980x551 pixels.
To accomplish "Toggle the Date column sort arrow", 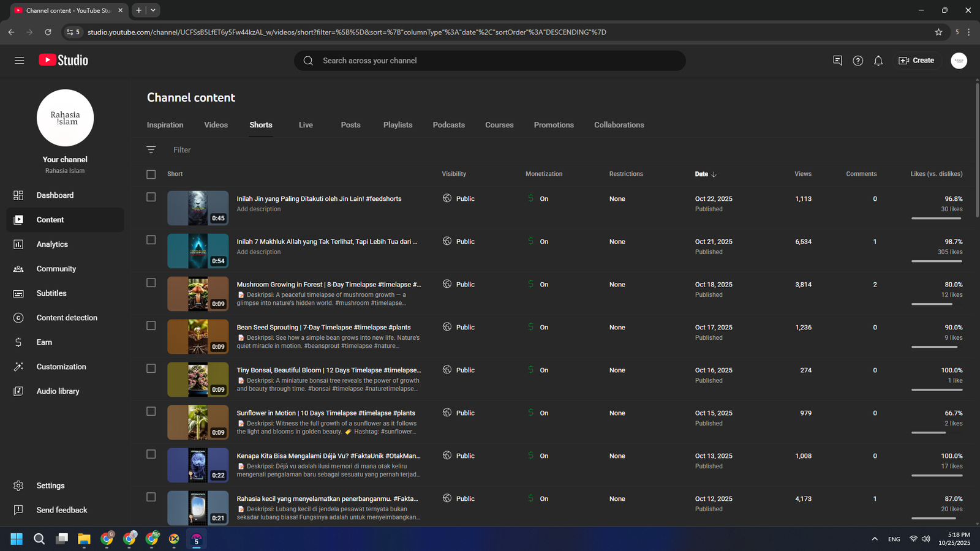I will pyautogui.click(x=714, y=174).
